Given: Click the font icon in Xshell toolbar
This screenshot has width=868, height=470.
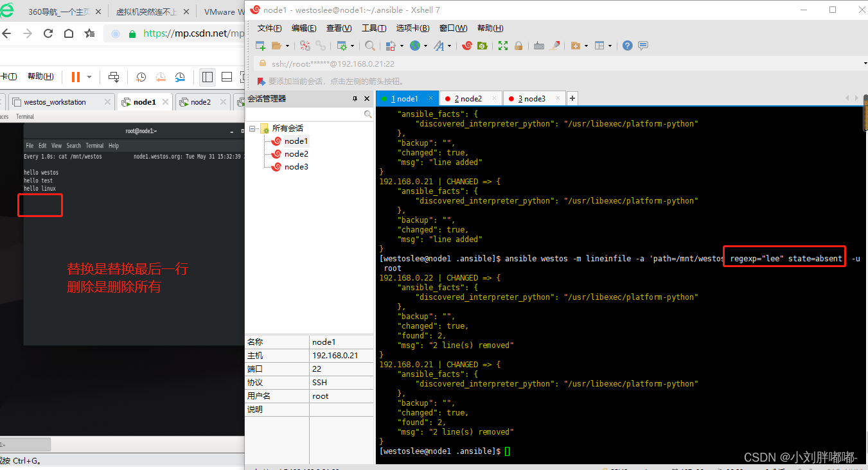Looking at the screenshot, I should (x=439, y=46).
